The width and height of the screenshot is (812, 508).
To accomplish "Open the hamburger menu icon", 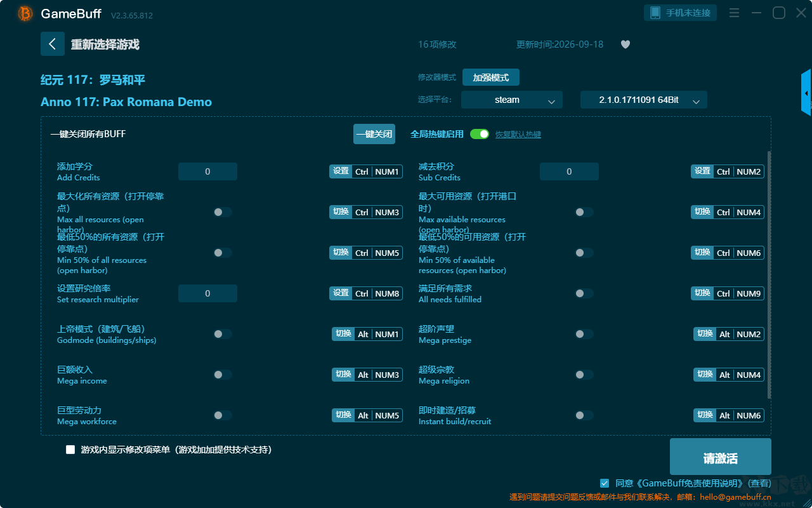I will click(734, 13).
